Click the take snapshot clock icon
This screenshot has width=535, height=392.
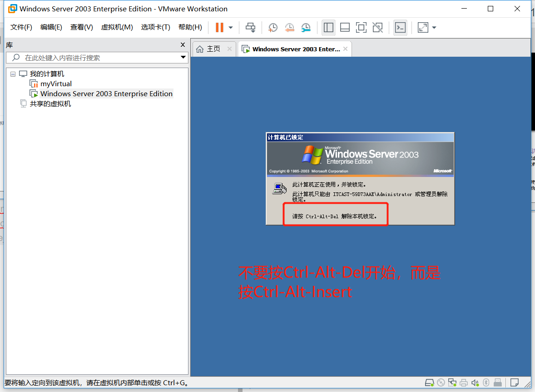272,28
